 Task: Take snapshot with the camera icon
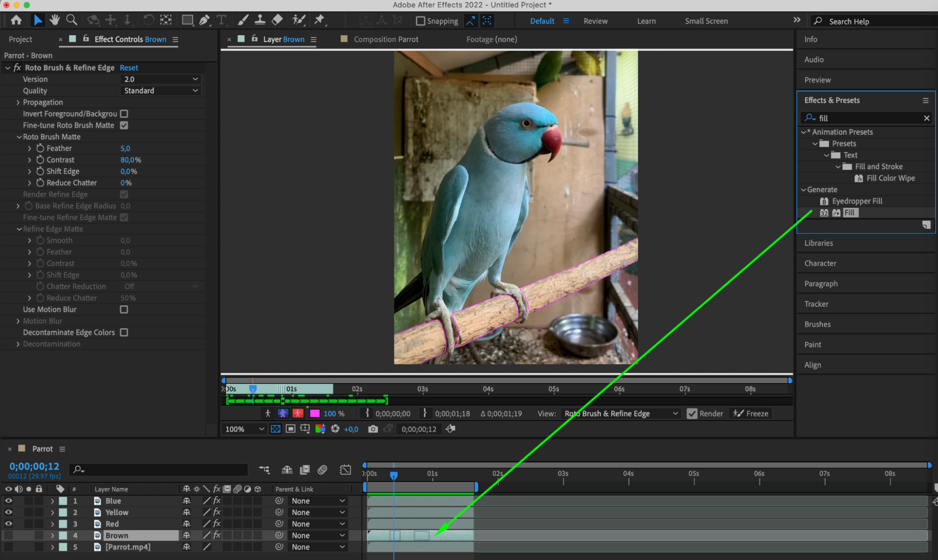(373, 429)
